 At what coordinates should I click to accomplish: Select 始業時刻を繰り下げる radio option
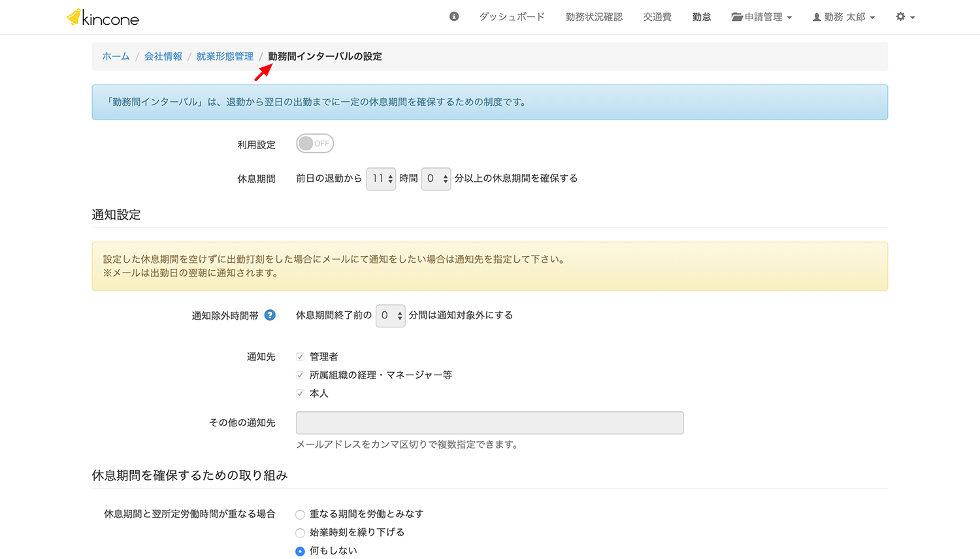tap(300, 533)
